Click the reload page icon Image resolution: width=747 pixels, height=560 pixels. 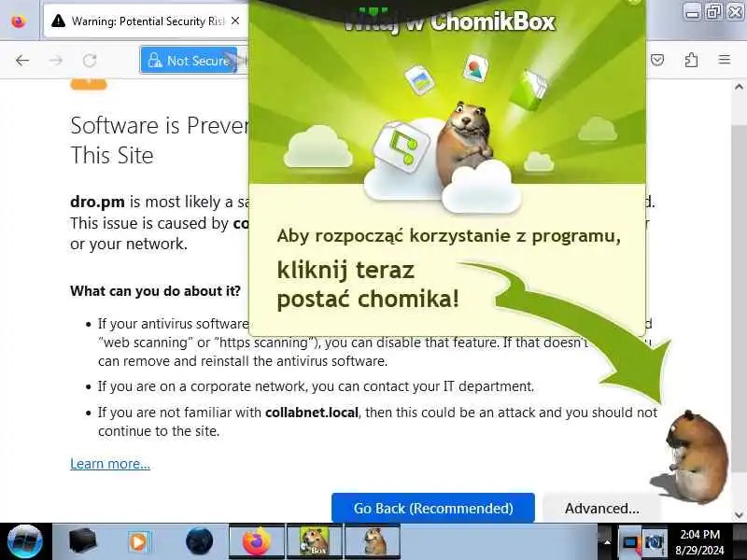tap(90, 61)
